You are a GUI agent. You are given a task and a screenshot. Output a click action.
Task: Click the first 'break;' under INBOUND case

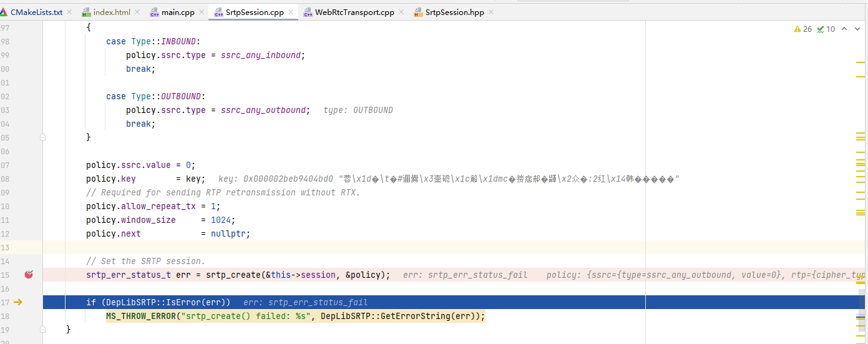(140, 69)
